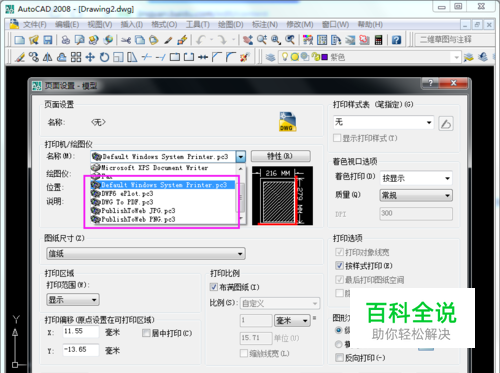This screenshot has width=500, height=373.
Task: Select the Fillet tool
Action: (231, 57)
